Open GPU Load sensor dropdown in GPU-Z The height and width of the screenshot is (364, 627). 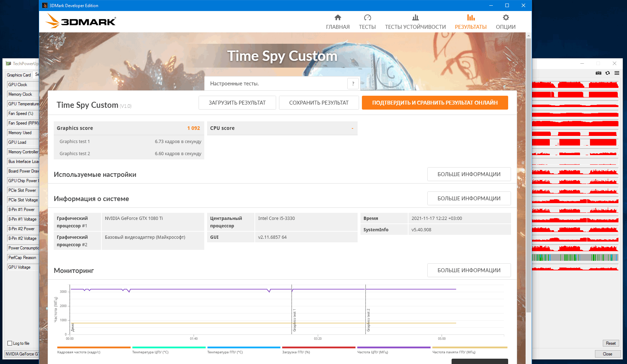pos(23,142)
